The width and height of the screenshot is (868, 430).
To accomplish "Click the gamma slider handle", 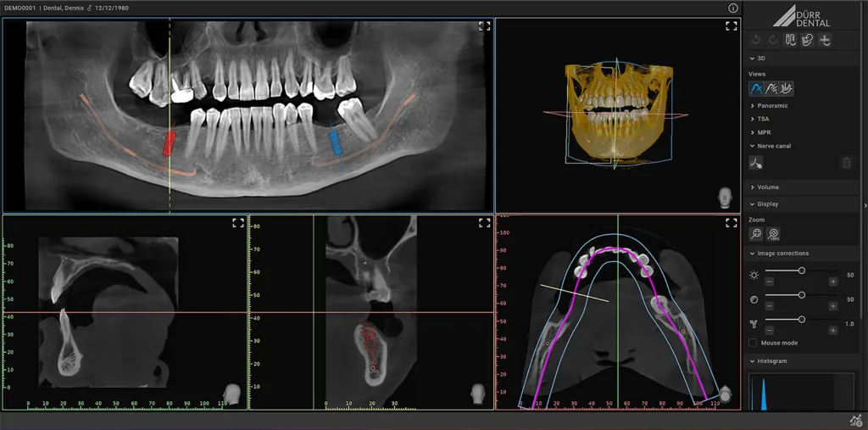I will point(801,319).
